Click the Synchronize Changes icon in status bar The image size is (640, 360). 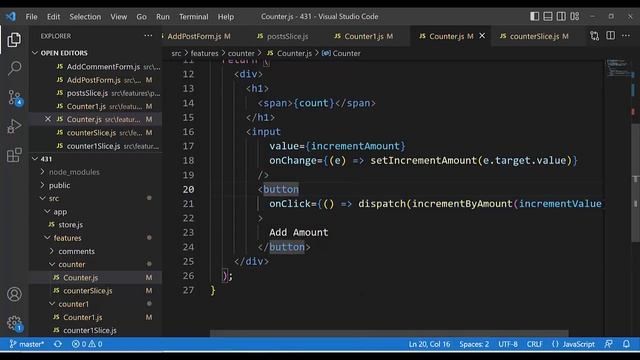(x=58, y=344)
